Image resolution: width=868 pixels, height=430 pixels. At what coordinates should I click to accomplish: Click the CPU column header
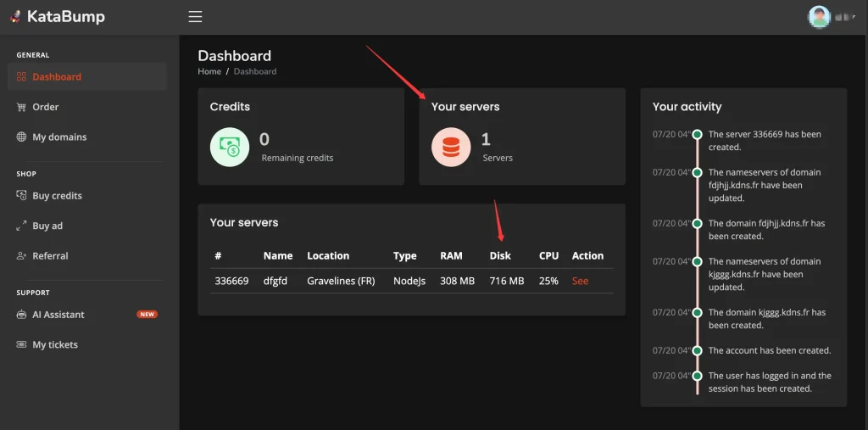click(548, 256)
